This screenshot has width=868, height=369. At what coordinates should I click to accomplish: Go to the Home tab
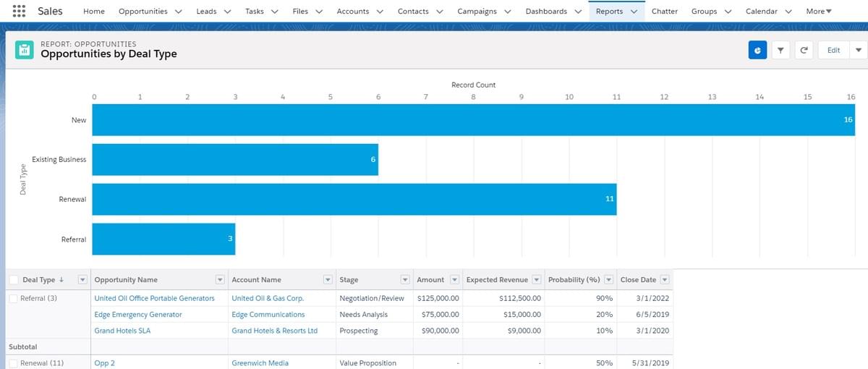coord(94,12)
